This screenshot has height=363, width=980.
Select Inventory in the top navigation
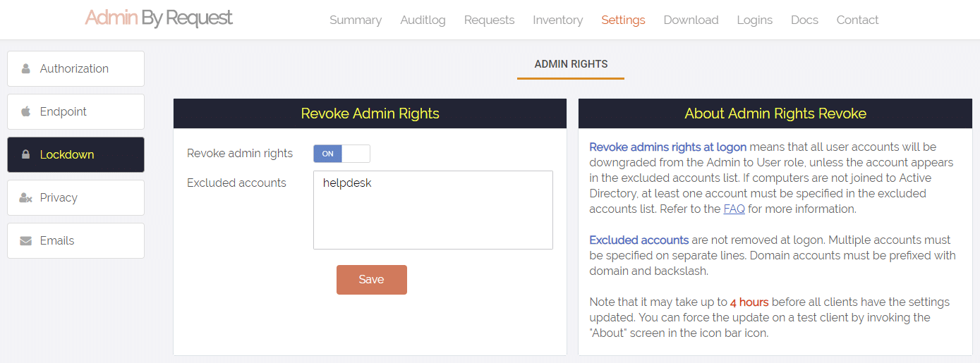[x=557, y=20]
